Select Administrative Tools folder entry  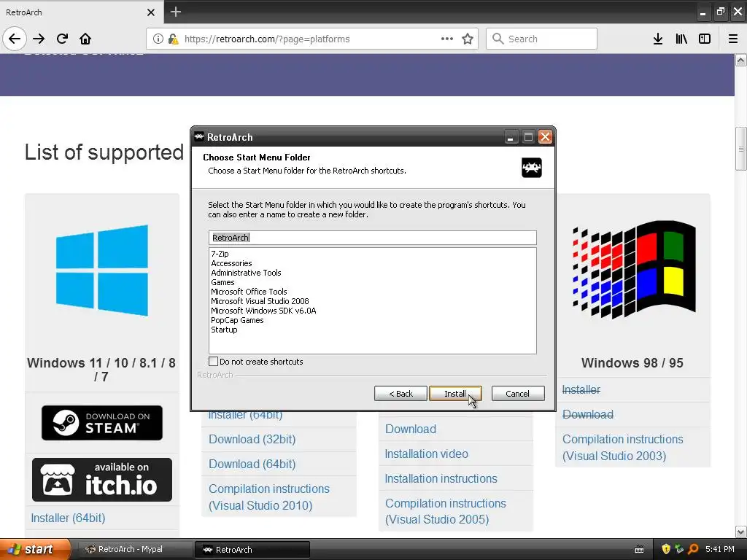point(247,273)
